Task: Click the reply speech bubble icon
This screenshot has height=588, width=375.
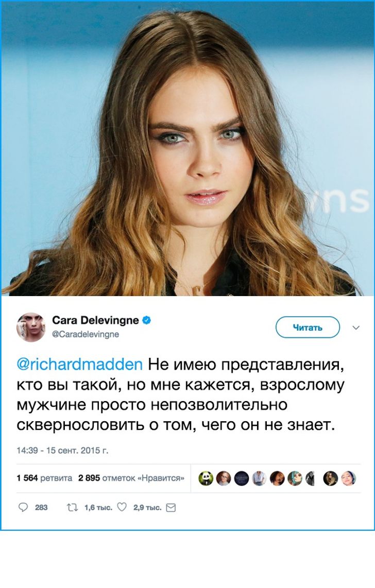Action: pos(23,507)
